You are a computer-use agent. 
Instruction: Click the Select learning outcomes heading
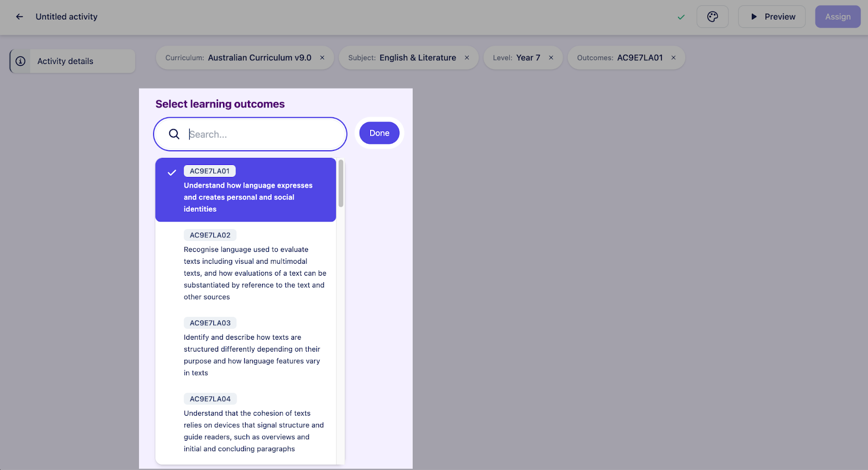tap(220, 104)
